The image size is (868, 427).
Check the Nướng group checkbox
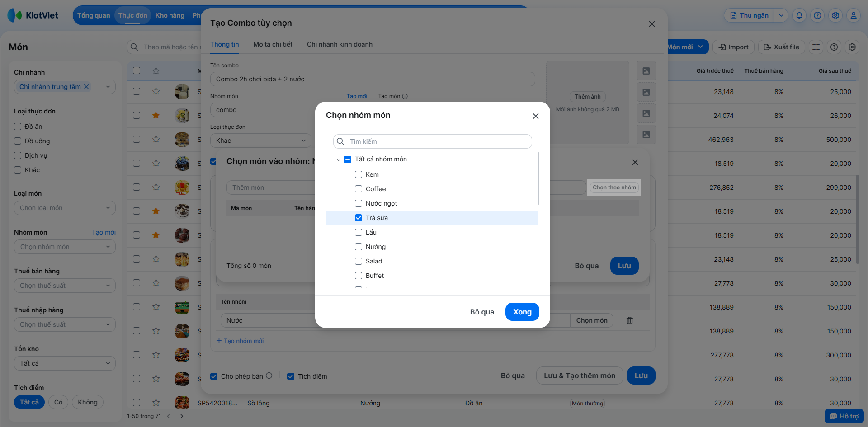click(x=359, y=247)
